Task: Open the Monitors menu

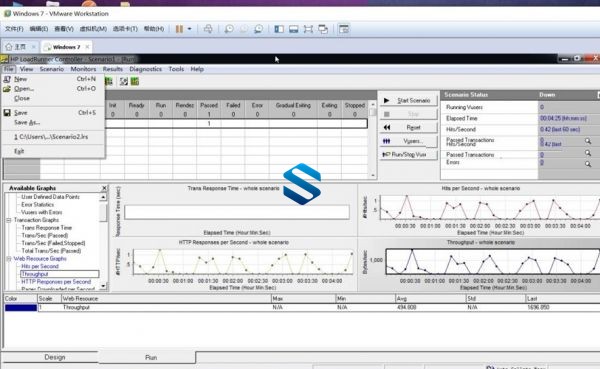Action: [x=83, y=69]
